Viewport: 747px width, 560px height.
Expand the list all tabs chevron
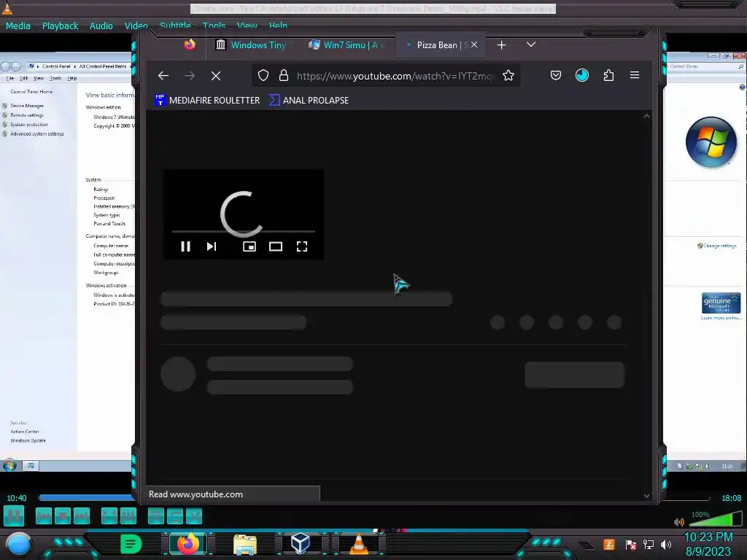531,44
